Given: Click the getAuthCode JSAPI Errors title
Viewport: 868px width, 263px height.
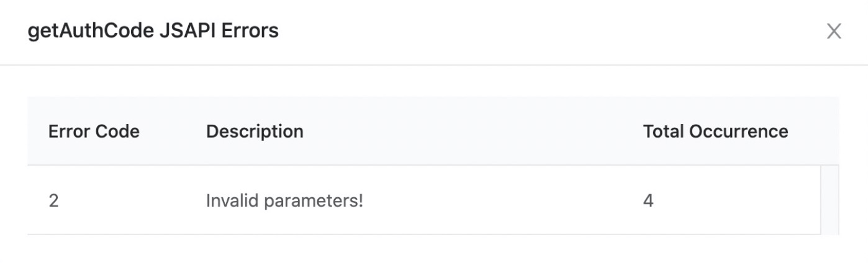Looking at the screenshot, I should (x=153, y=30).
